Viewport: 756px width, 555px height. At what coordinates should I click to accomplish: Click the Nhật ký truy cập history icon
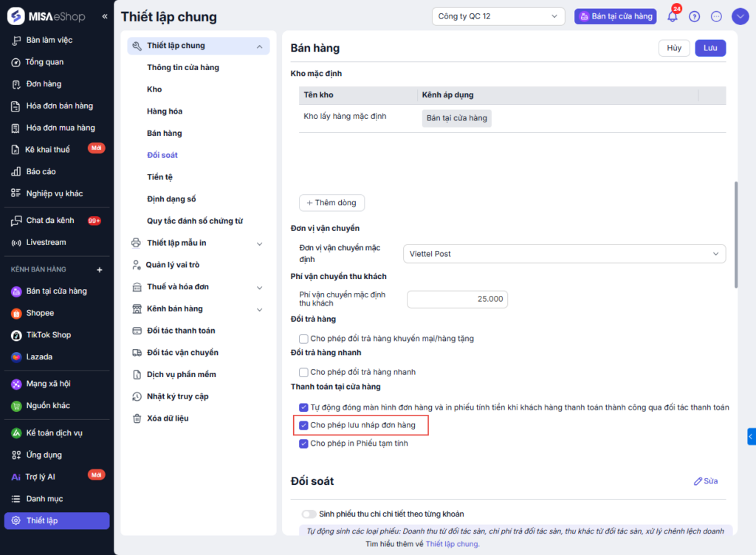coord(137,396)
